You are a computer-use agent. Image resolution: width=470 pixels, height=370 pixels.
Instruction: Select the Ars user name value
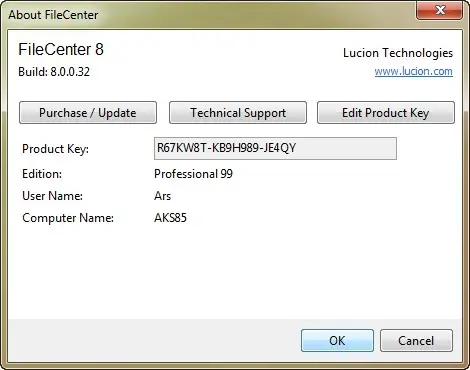pyautogui.click(x=162, y=196)
